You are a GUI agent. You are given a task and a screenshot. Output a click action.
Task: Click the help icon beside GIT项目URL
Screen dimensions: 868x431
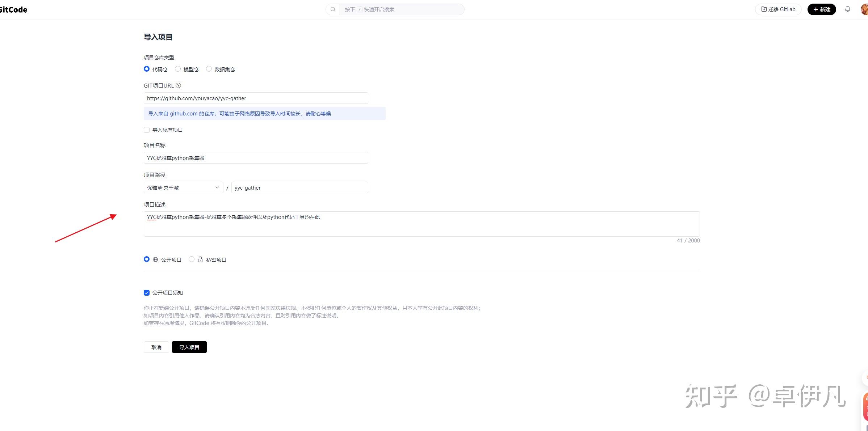click(x=178, y=85)
